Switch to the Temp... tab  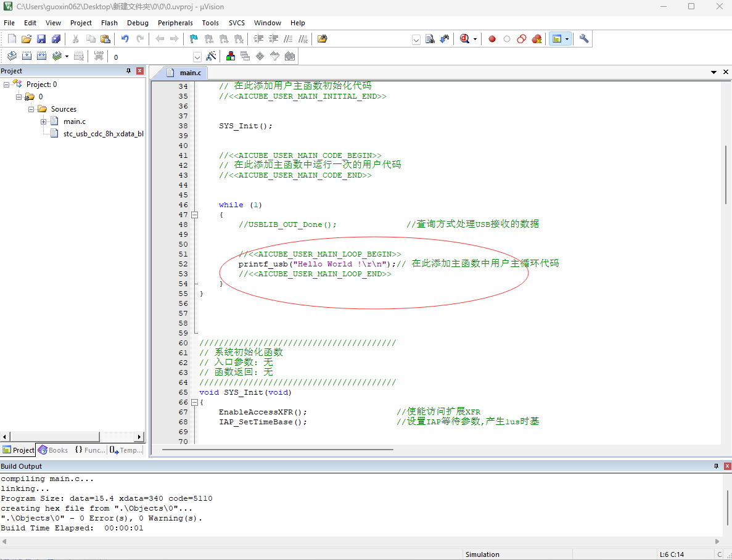click(x=126, y=450)
